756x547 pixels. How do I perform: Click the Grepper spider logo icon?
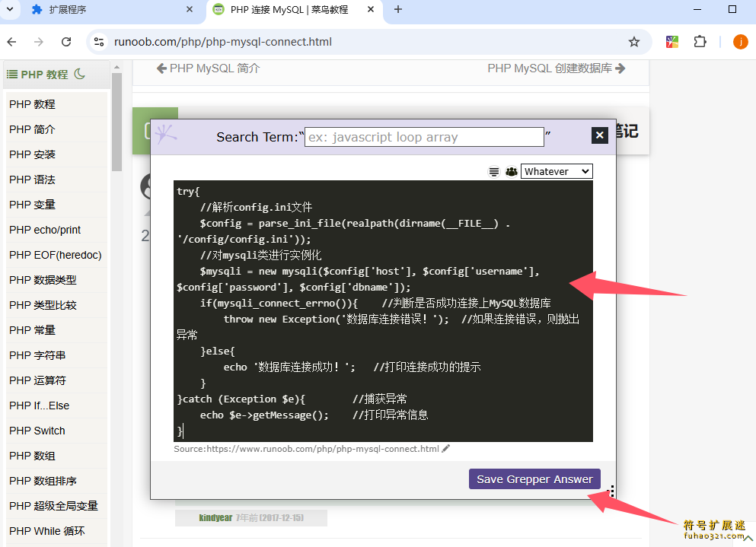click(x=165, y=135)
